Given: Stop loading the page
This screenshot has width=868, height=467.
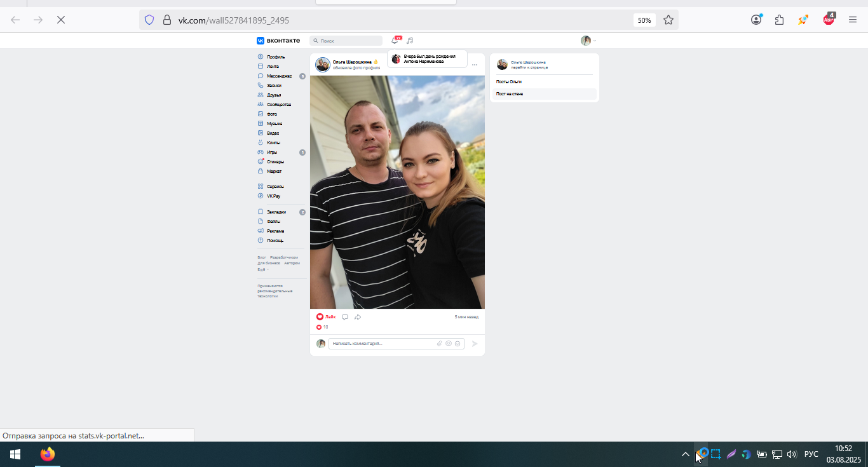Looking at the screenshot, I should (61, 20).
